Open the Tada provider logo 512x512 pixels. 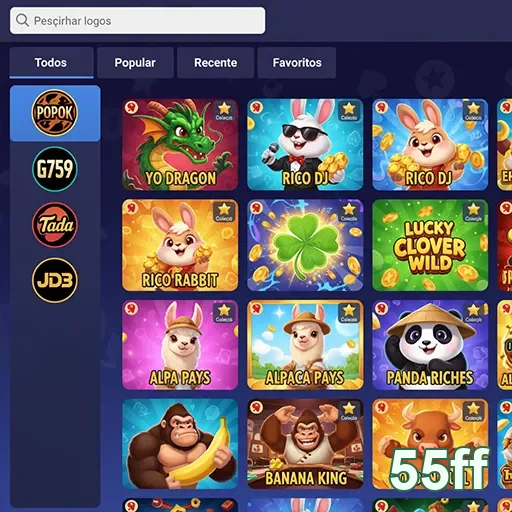(x=55, y=224)
